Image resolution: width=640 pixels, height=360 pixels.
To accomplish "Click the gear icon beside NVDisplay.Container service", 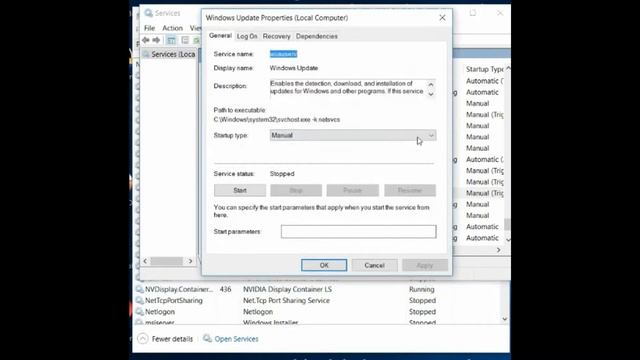I will tap(140, 289).
